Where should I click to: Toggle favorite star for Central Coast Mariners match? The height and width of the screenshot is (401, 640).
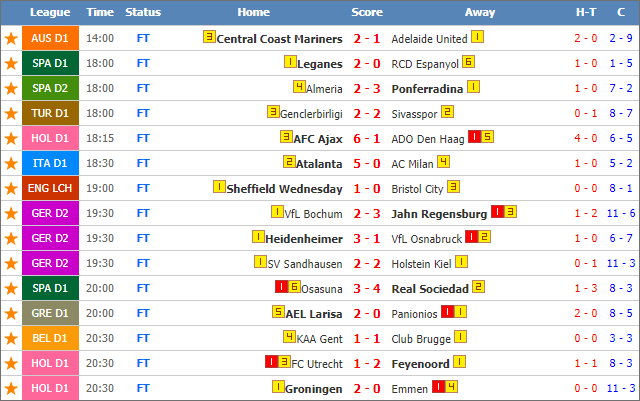pos(11,38)
